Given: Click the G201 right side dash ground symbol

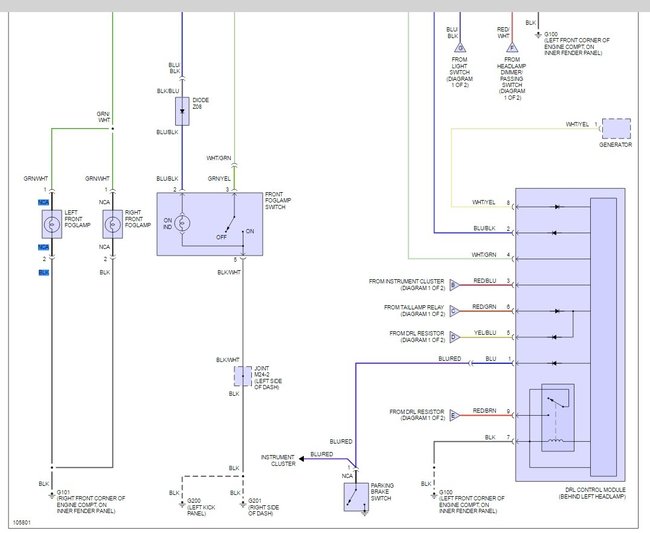Looking at the screenshot, I should (243, 504).
